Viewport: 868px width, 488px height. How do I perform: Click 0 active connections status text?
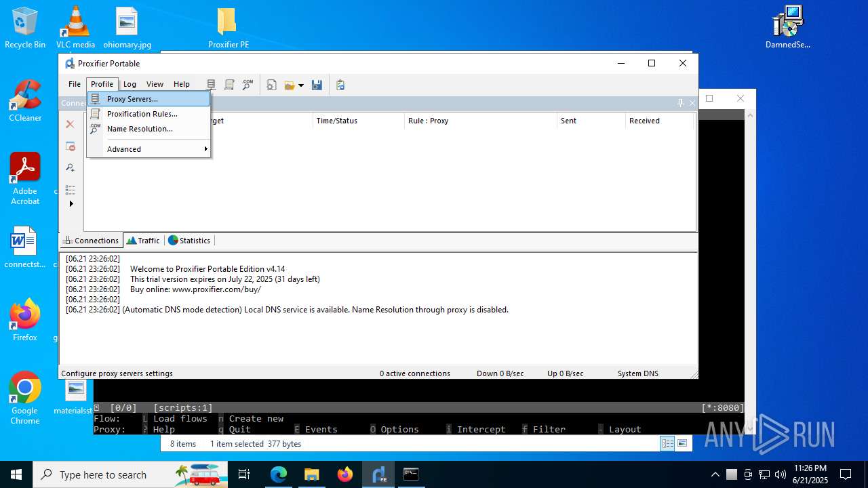click(414, 373)
